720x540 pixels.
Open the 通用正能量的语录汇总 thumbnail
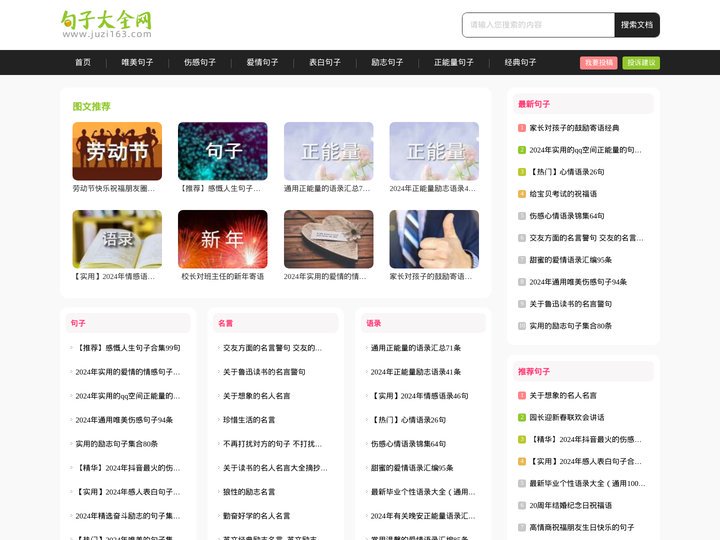pyautogui.click(x=328, y=151)
